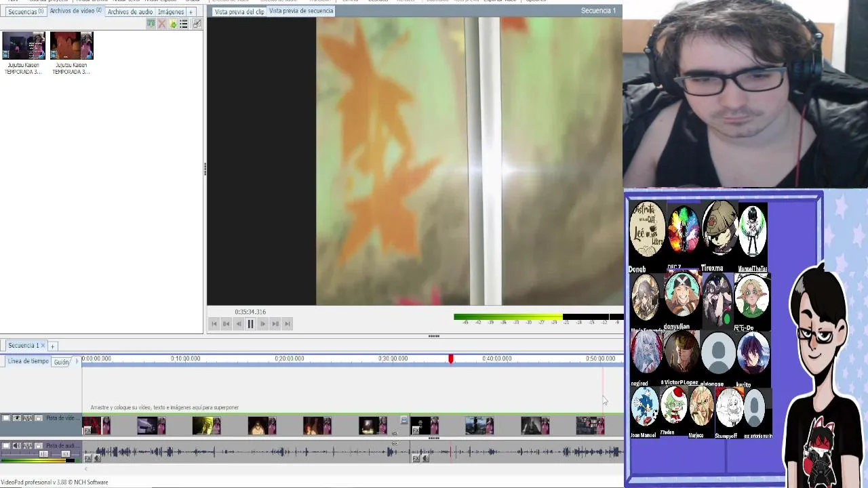The height and width of the screenshot is (488, 868).
Task: Toggle video track visibility eye icon
Action: [x=17, y=418]
